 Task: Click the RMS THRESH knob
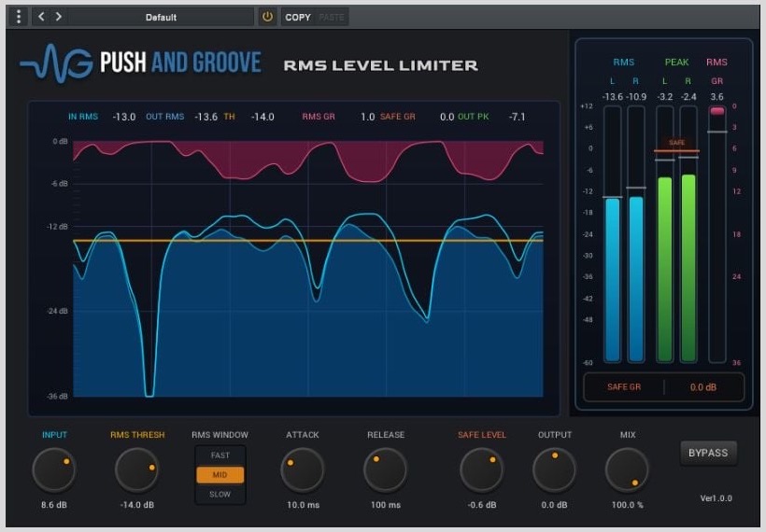coord(136,470)
